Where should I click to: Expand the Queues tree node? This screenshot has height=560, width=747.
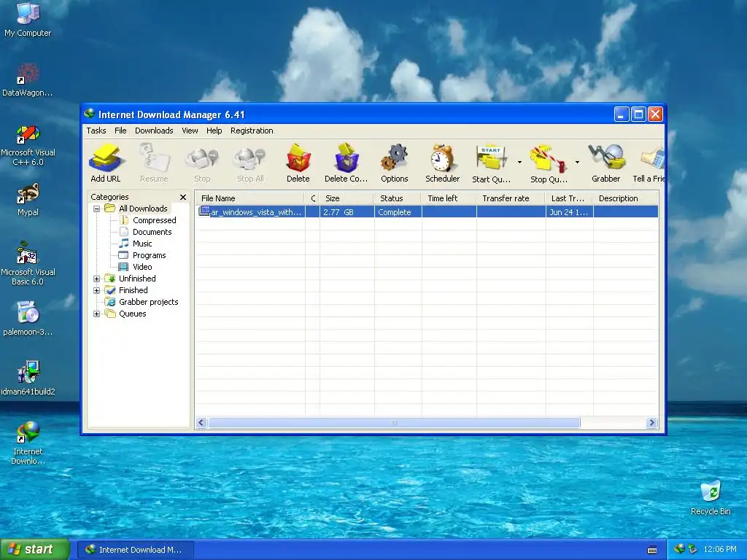coord(97,314)
